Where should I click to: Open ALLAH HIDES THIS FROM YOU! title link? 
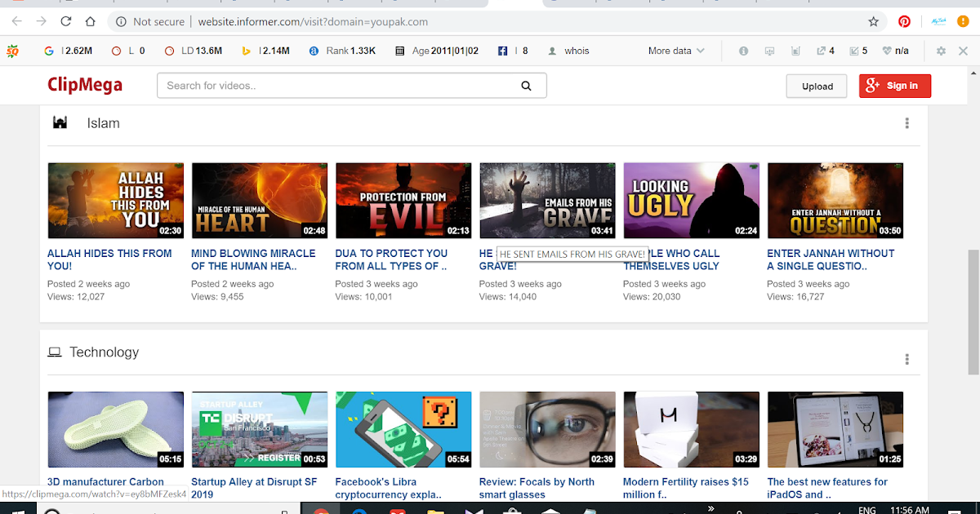pos(109,259)
